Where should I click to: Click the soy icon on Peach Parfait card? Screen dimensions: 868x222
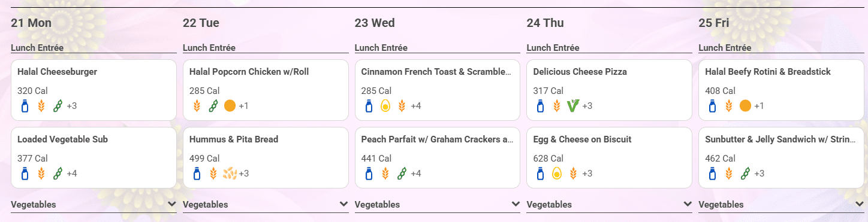[x=402, y=174]
